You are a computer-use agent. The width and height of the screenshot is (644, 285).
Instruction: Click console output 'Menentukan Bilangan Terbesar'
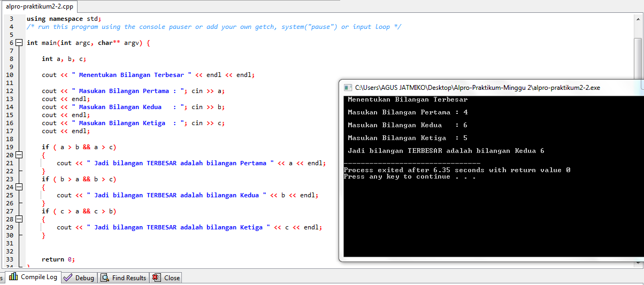(408, 99)
